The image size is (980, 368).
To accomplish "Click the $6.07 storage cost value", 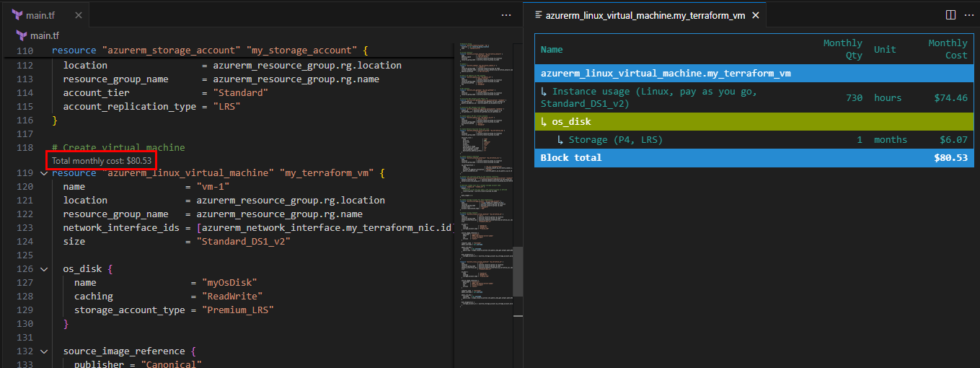I will (953, 139).
